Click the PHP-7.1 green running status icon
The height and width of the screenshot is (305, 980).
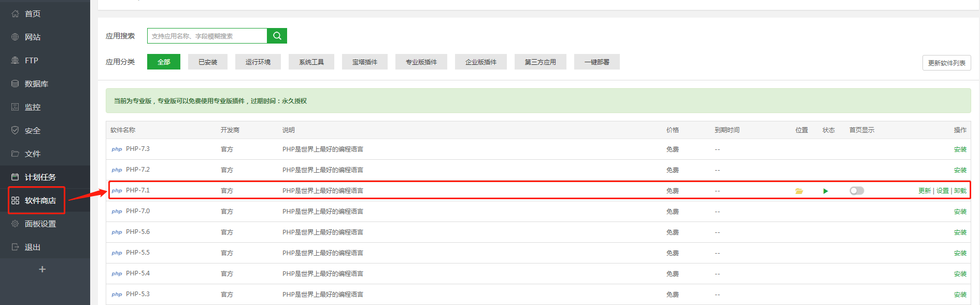pos(826,191)
